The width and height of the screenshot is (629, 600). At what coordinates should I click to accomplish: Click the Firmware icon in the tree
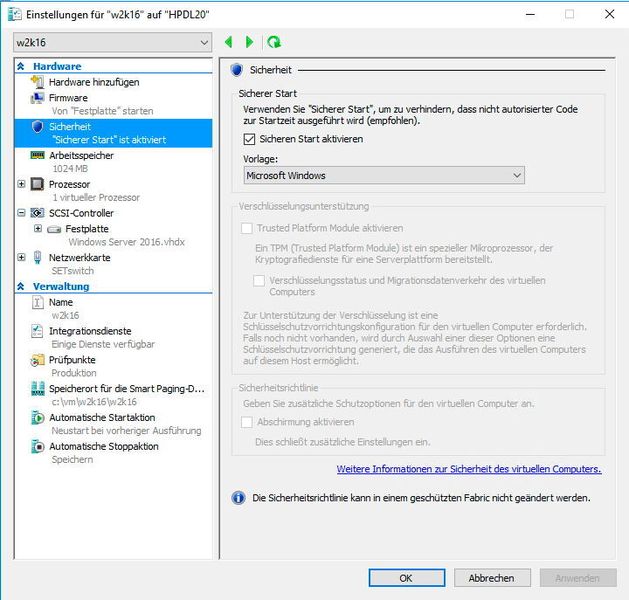coord(37,97)
